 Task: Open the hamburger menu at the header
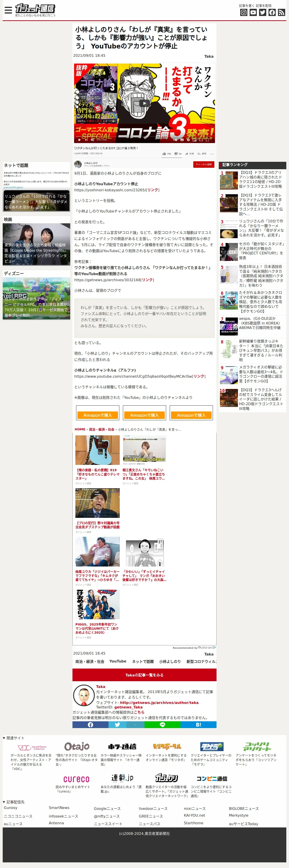pos(8,10)
